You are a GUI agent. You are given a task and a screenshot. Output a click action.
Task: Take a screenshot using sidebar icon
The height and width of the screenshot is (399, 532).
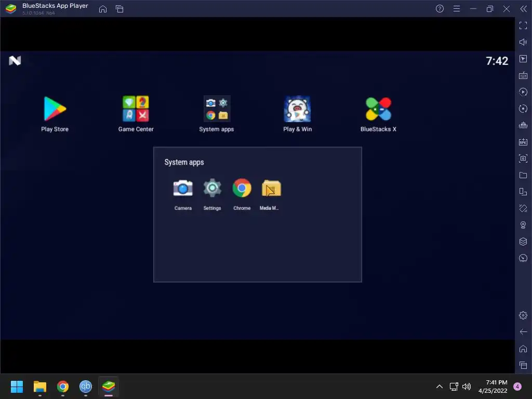click(x=523, y=158)
